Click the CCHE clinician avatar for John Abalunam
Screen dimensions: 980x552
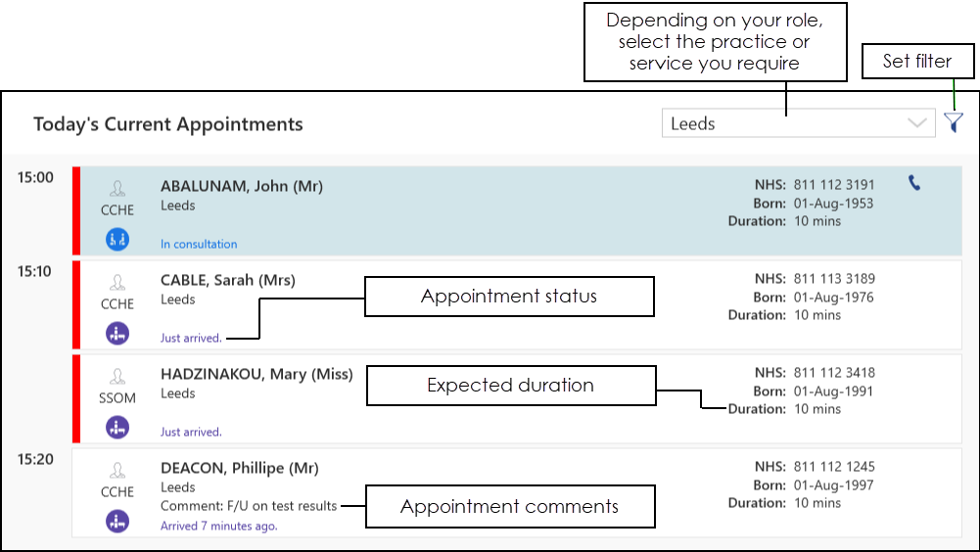117,188
